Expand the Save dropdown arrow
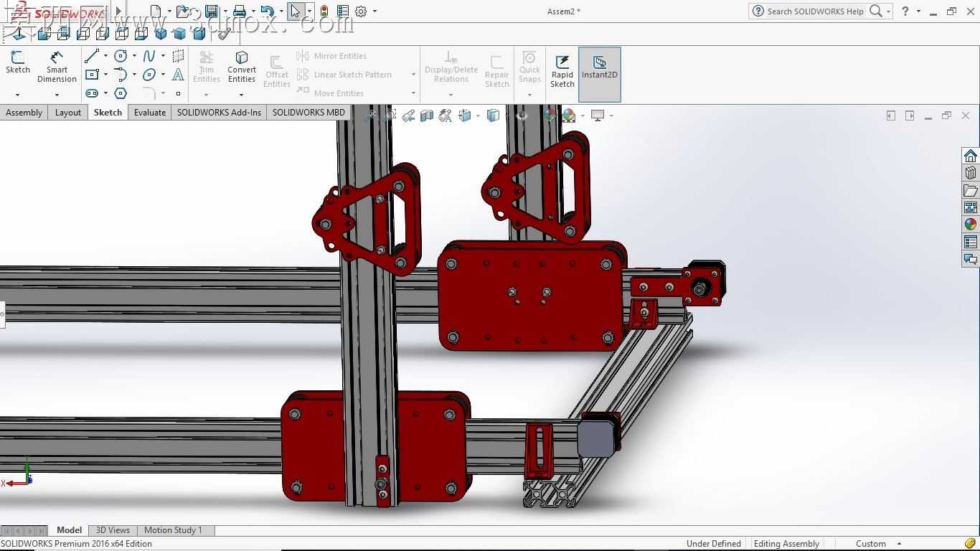The image size is (980, 551). pyautogui.click(x=225, y=11)
